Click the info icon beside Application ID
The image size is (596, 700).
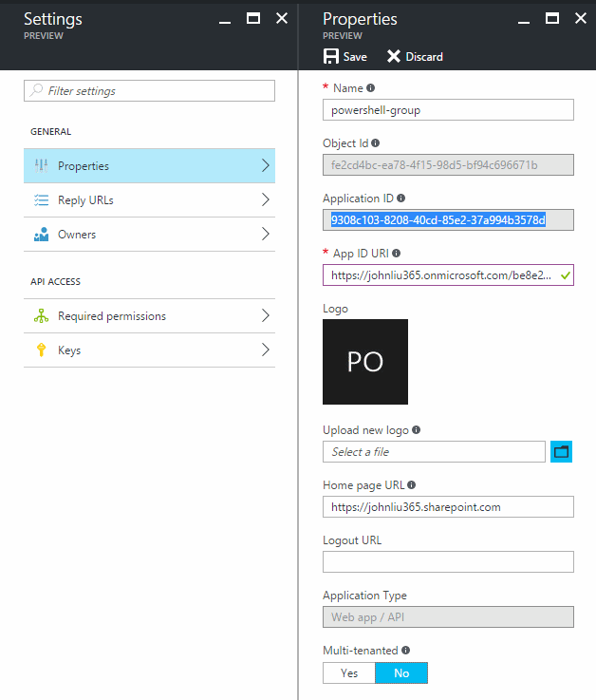pyautogui.click(x=400, y=199)
